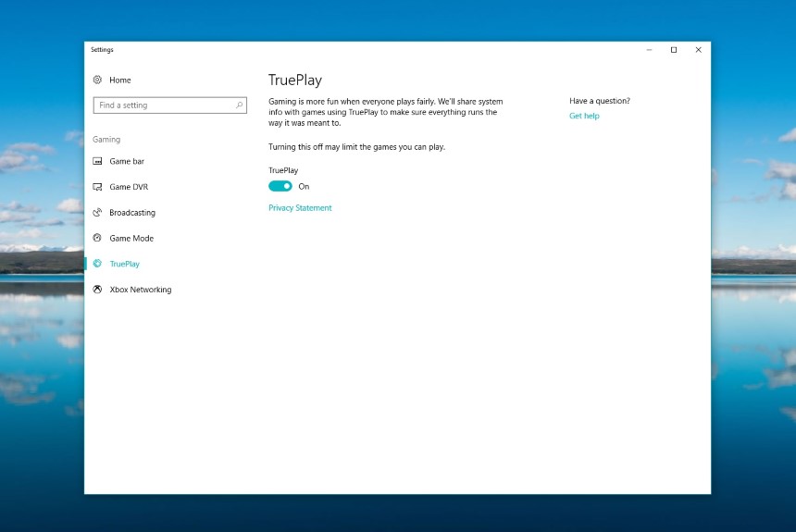Open the Privacy Statement link
796x532 pixels.
300,207
